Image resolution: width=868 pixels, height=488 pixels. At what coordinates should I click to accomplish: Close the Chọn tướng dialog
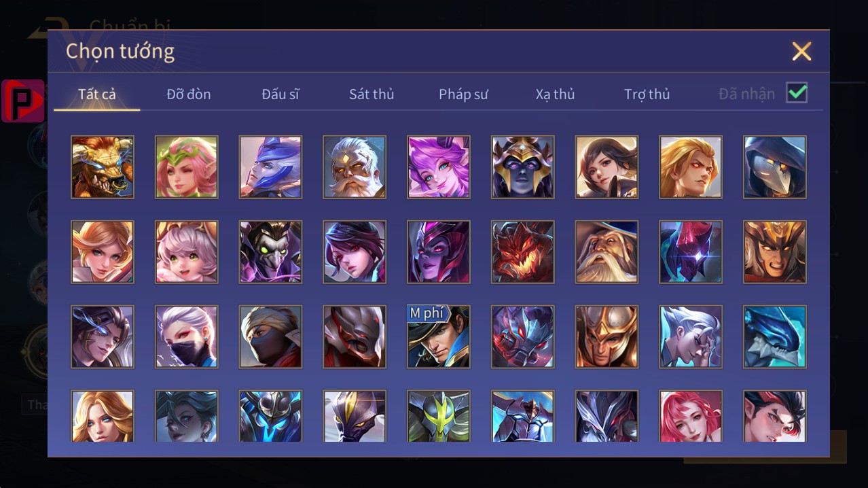(x=801, y=51)
